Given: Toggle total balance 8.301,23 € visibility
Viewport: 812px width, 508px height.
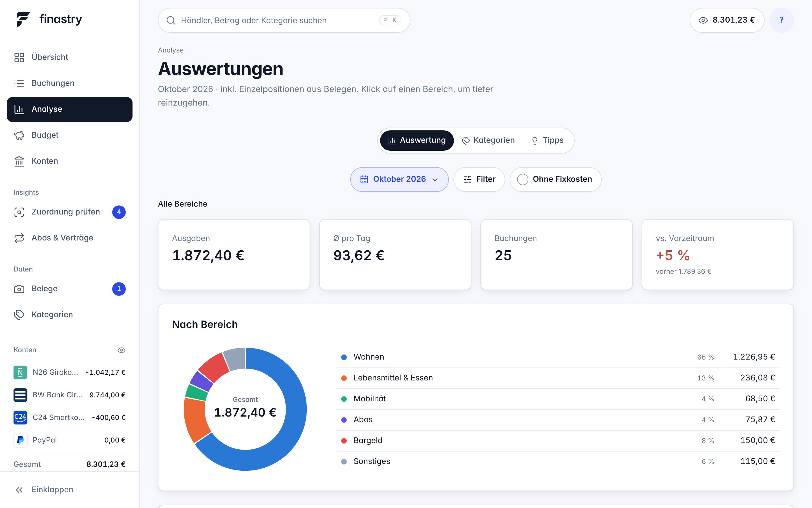Looking at the screenshot, I should pos(727,20).
